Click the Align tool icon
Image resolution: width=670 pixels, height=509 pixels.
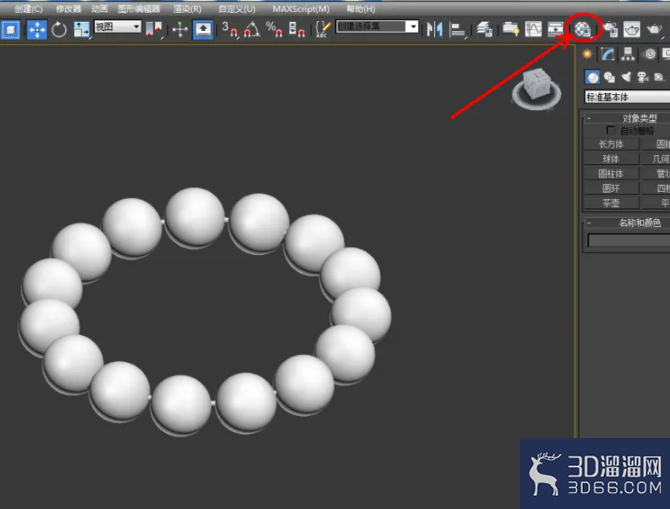point(457,29)
